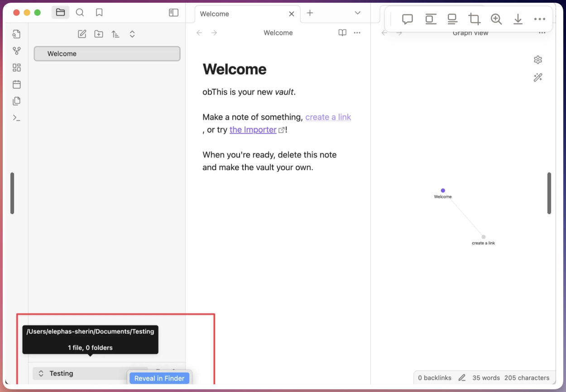Open the bookmarks pane icon
This screenshot has width=566, height=392.
tap(99, 13)
